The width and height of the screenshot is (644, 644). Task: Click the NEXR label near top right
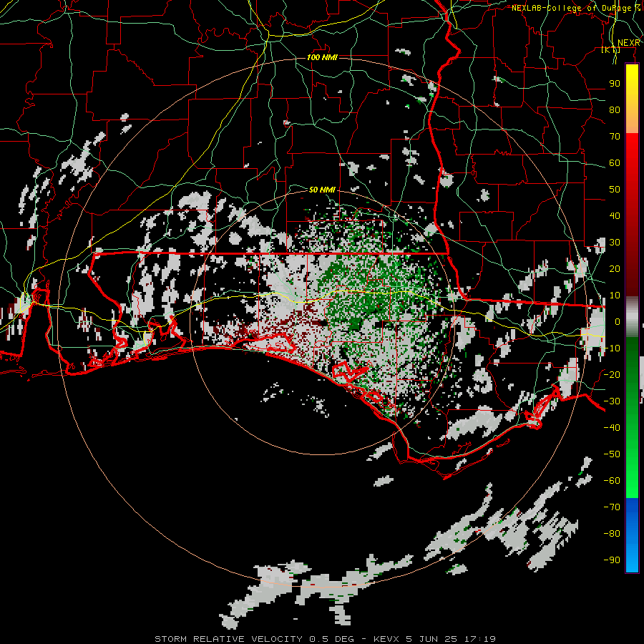click(x=629, y=43)
